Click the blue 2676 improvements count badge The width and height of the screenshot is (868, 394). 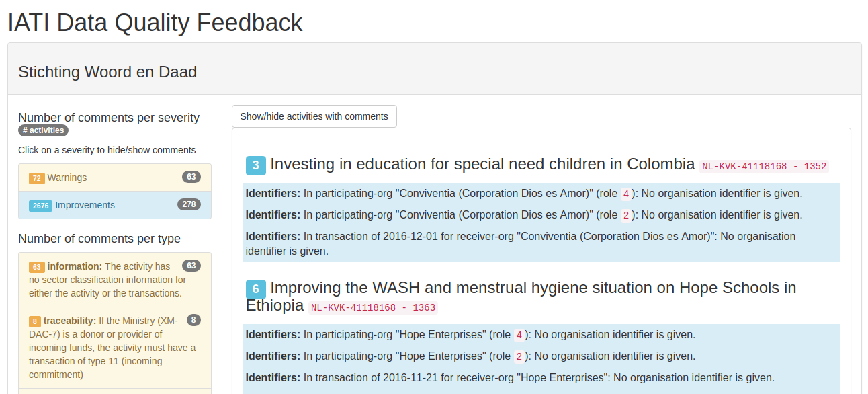click(40, 206)
